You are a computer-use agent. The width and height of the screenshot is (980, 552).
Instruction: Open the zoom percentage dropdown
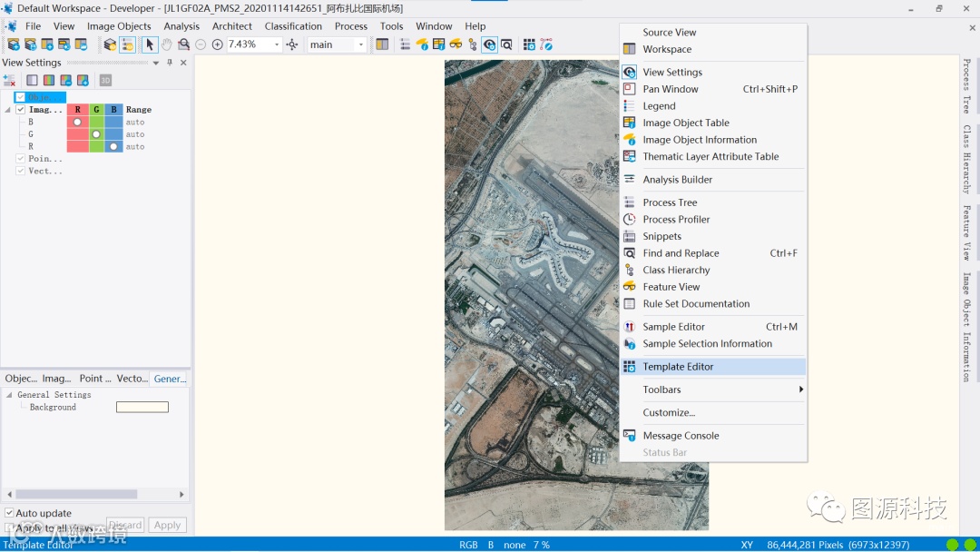click(277, 44)
